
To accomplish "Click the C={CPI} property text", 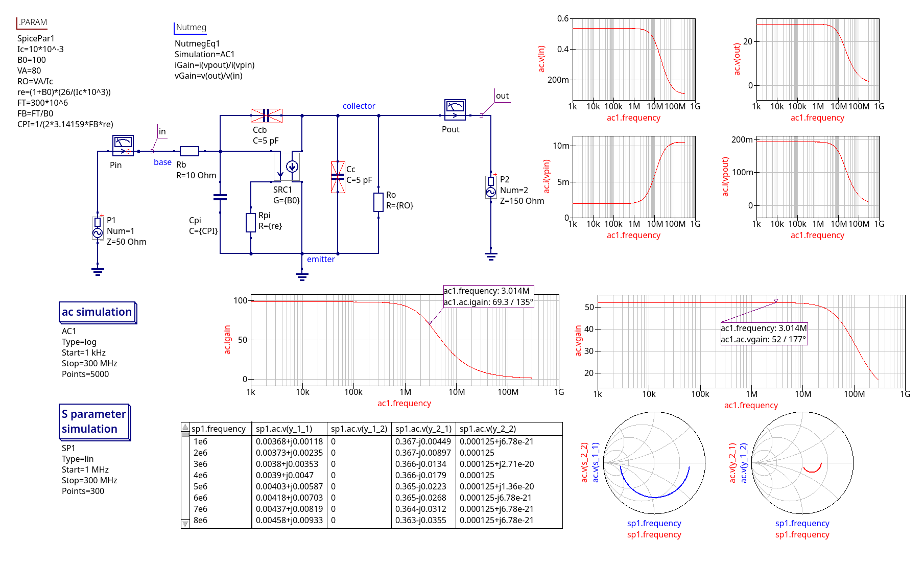I will pos(203,231).
